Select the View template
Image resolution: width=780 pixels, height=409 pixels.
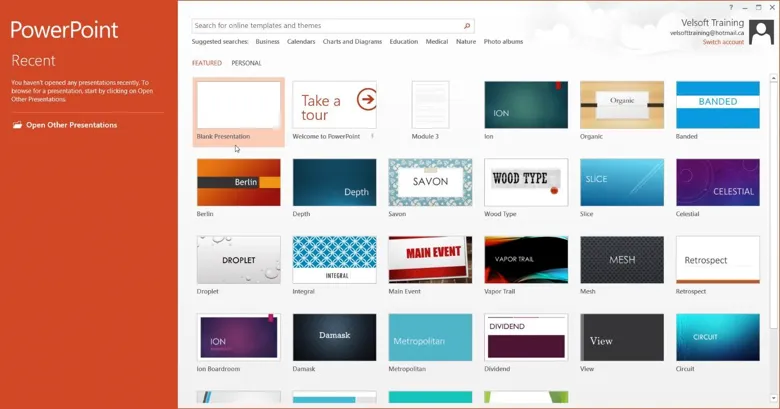[x=622, y=337]
